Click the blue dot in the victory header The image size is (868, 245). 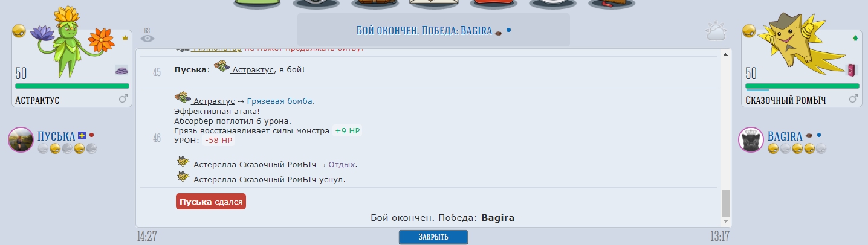[x=508, y=30]
